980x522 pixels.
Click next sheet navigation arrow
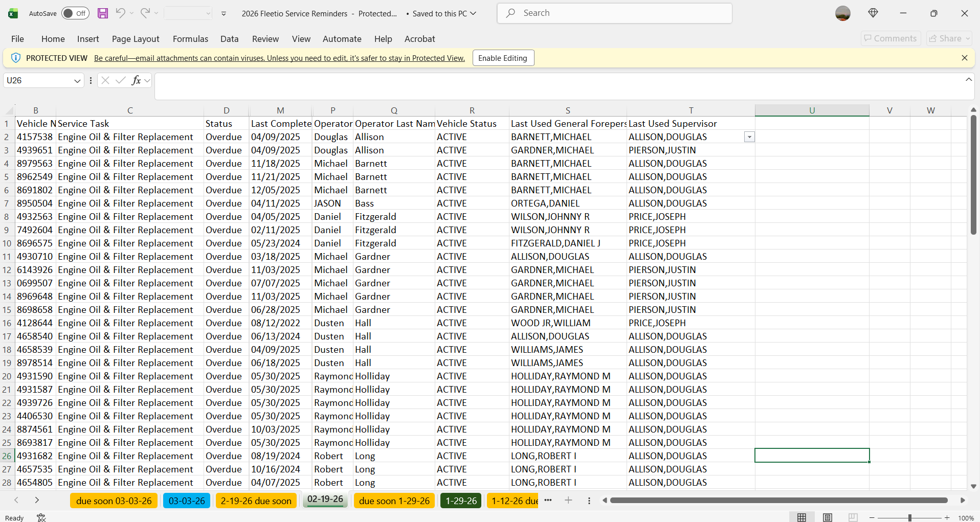click(x=37, y=500)
